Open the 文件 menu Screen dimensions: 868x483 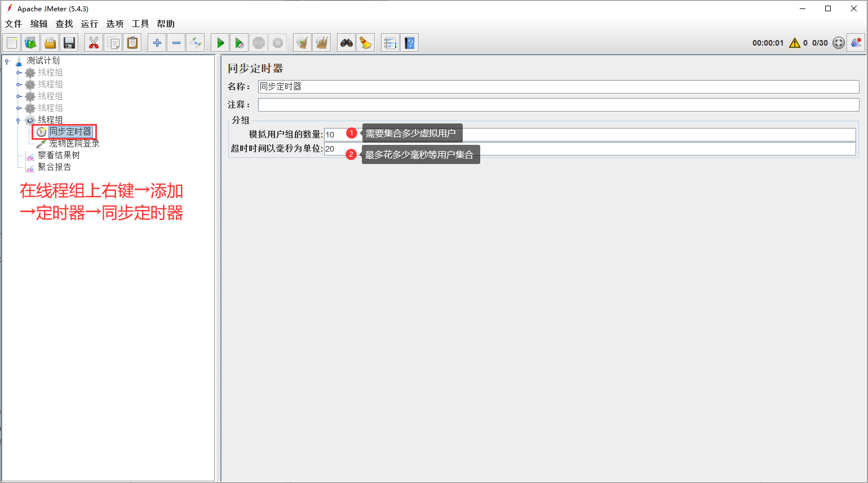[14, 24]
